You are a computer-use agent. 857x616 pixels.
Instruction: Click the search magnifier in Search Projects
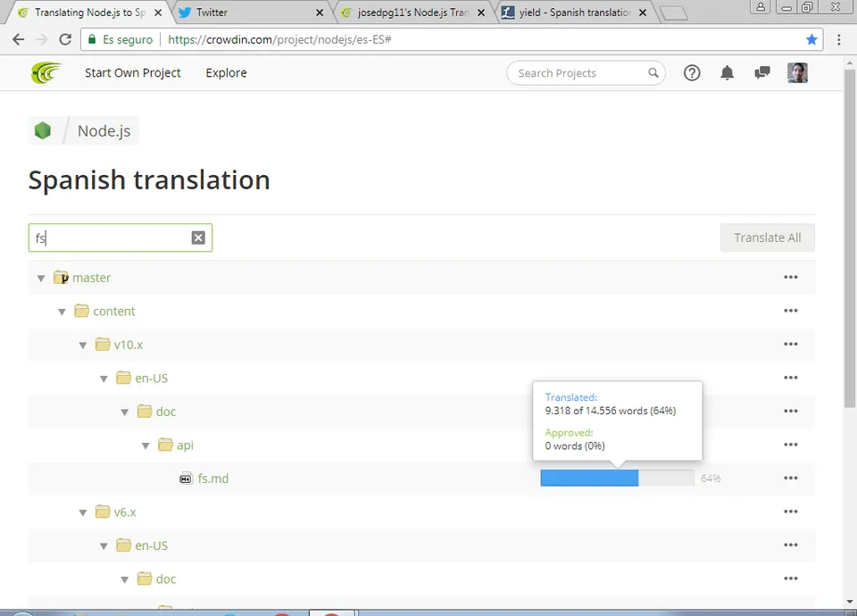tap(653, 72)
